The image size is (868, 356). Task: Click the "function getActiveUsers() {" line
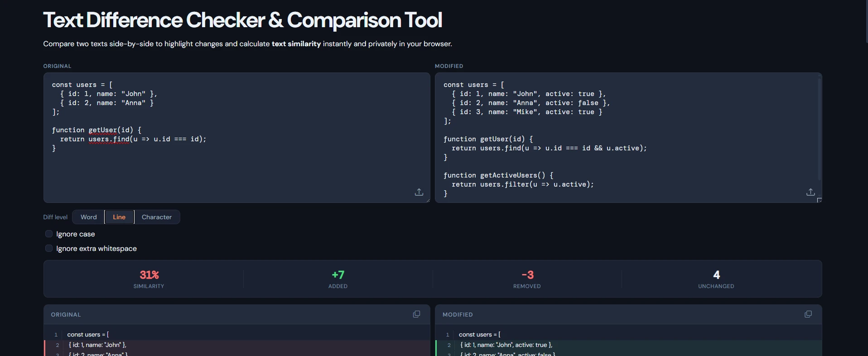(498, 175)
